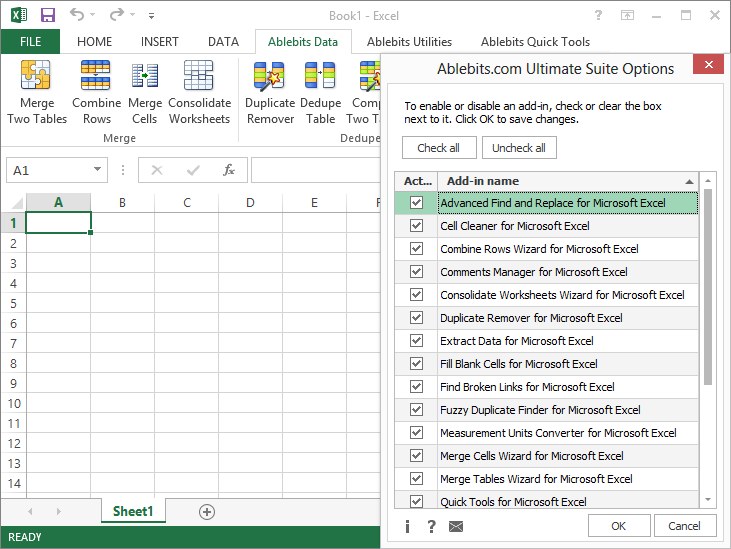Screen dimensions: 731x549
Task: Click the Uncheck all button
Action: [519, 148]
